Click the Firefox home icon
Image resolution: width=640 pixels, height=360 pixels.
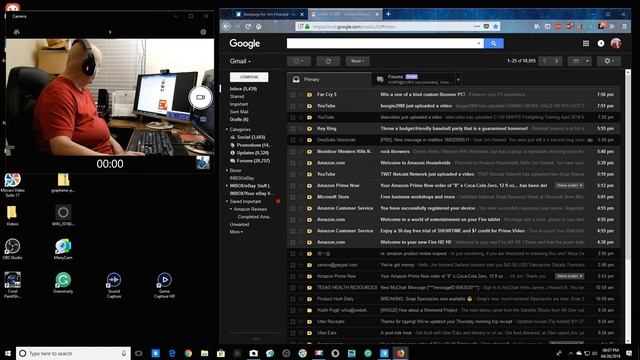(x=258, y=27)
